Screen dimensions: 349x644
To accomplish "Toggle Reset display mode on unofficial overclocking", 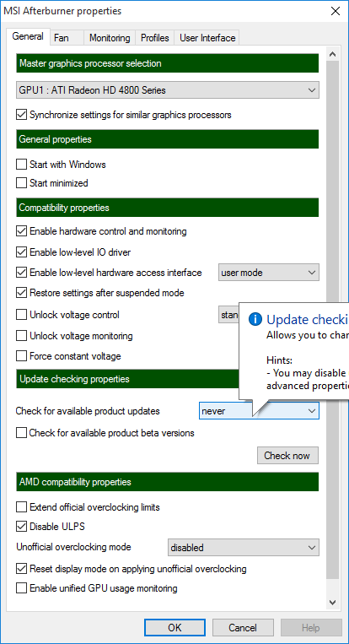I will coord(21,569).
